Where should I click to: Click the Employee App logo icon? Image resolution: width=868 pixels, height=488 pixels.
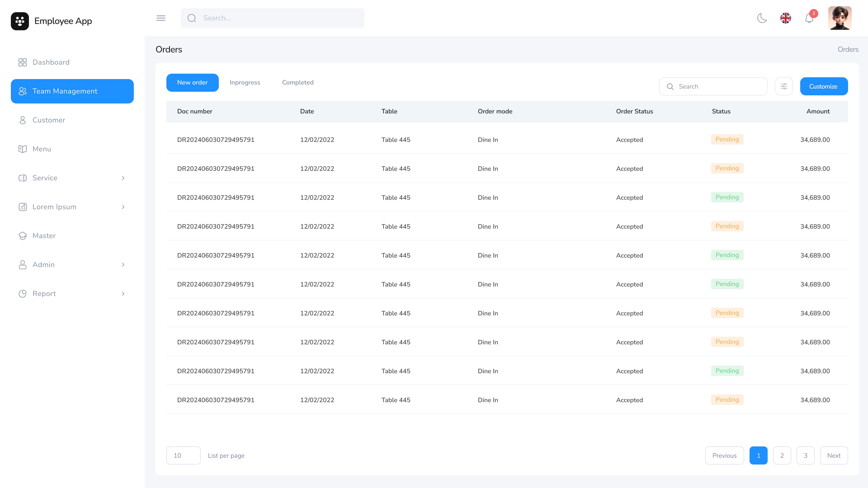pyautogui.click(x=20, y=21)
